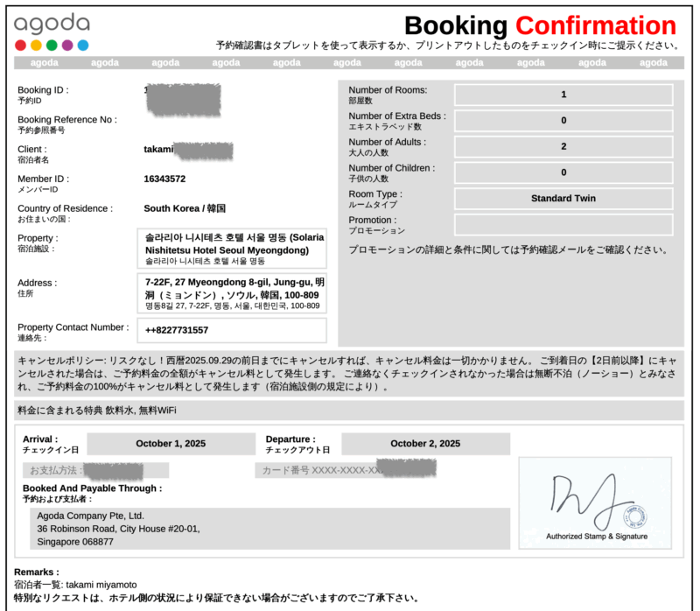Image resolution: width=700 pixels, height=611 pixels.
Task: Select the "Remarks :" label
Action: [x=37, y=572]
